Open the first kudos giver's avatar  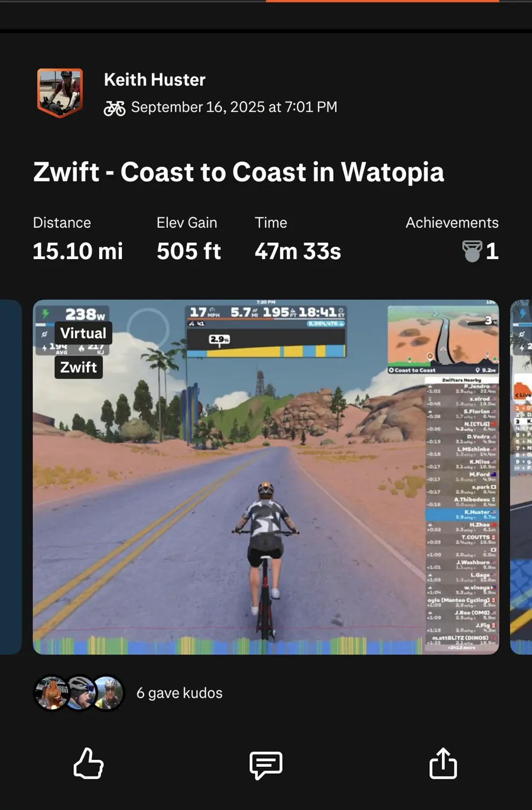pos(52,693)
